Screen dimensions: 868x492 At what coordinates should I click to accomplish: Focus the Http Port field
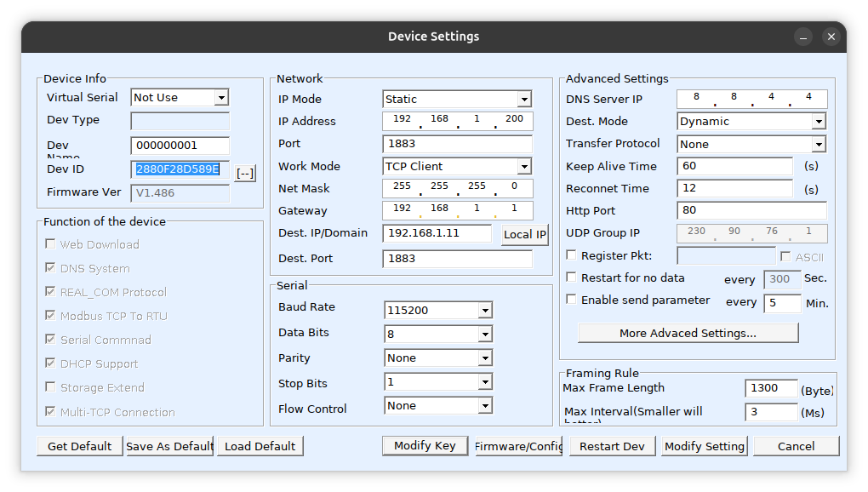[751, 210]
